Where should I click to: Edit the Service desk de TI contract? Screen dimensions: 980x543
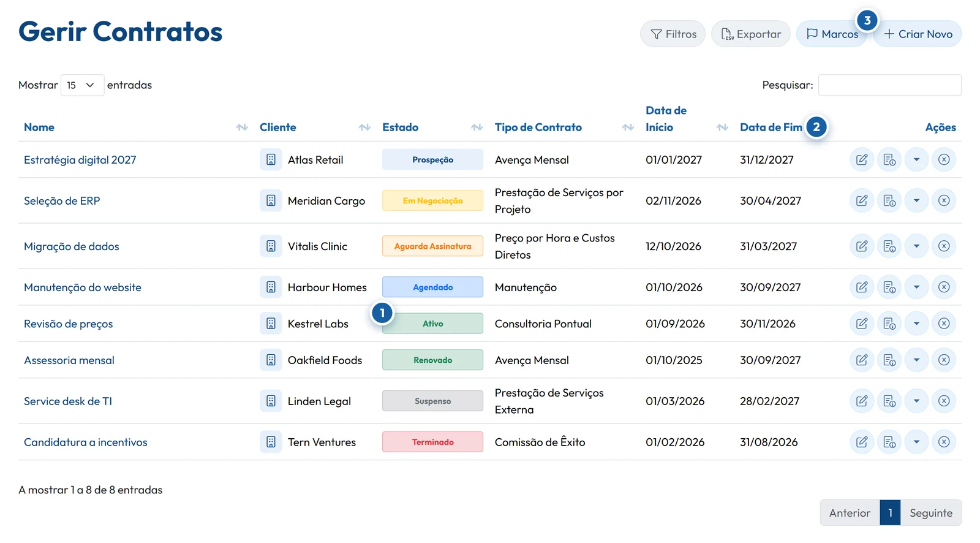click(x=862, y=401)
